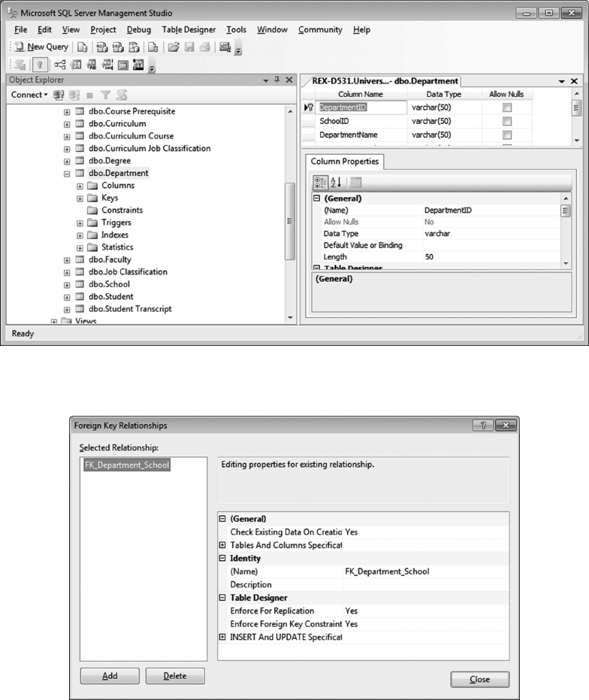This screenshot has width=589, height=700.
Task: Click the Print icon in the toolbar
Action: tap(205, 47)
